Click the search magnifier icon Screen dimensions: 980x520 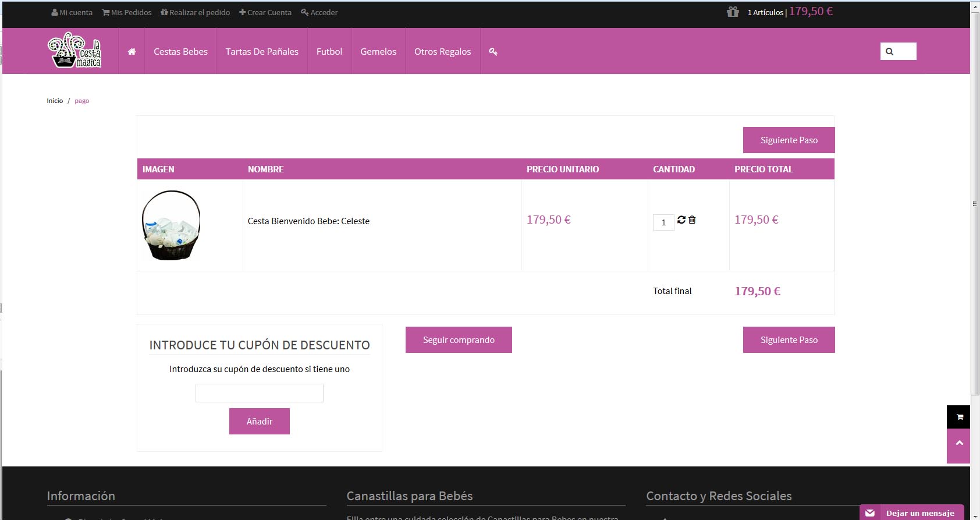[889, 51]
